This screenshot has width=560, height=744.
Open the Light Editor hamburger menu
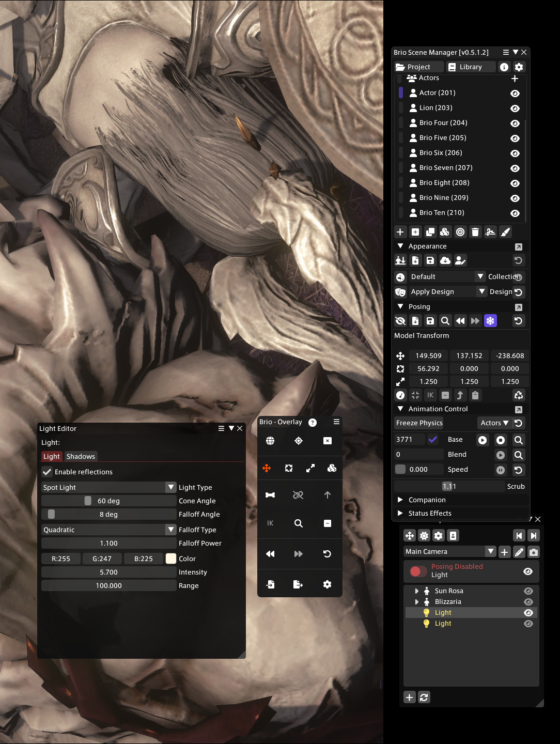(221, 428)
